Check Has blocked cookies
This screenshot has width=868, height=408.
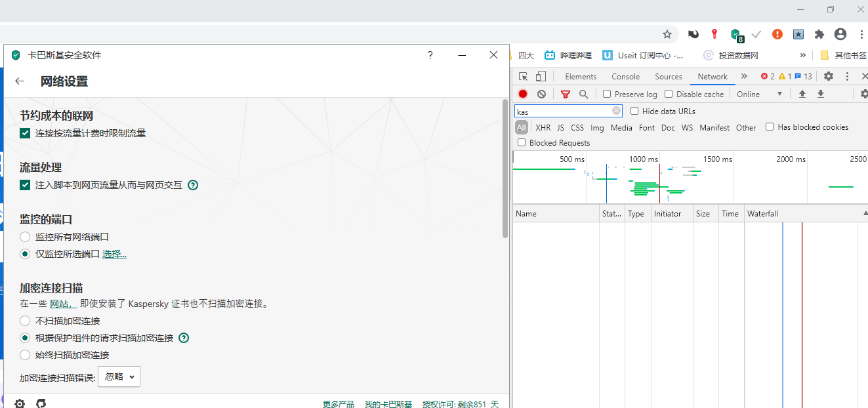click(770, 127)
